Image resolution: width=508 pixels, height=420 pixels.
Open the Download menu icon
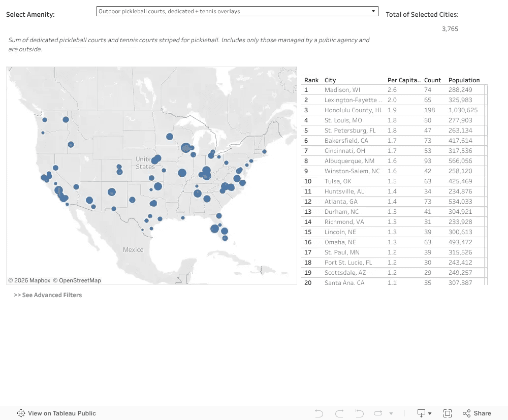[x=421, y=413]
